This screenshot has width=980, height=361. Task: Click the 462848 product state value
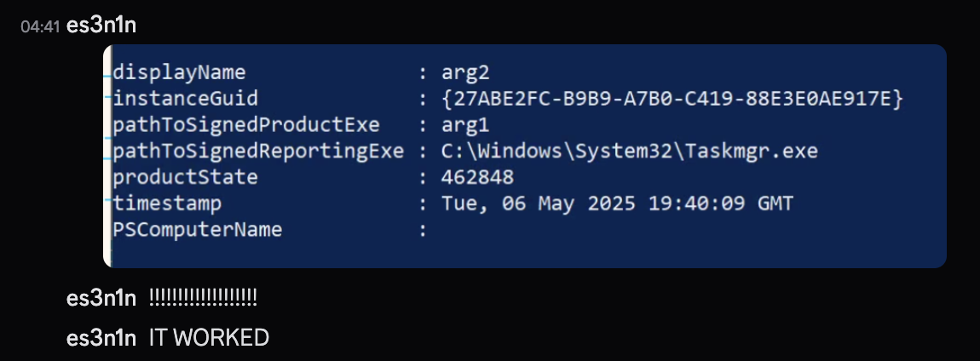[x=477, y=177]
